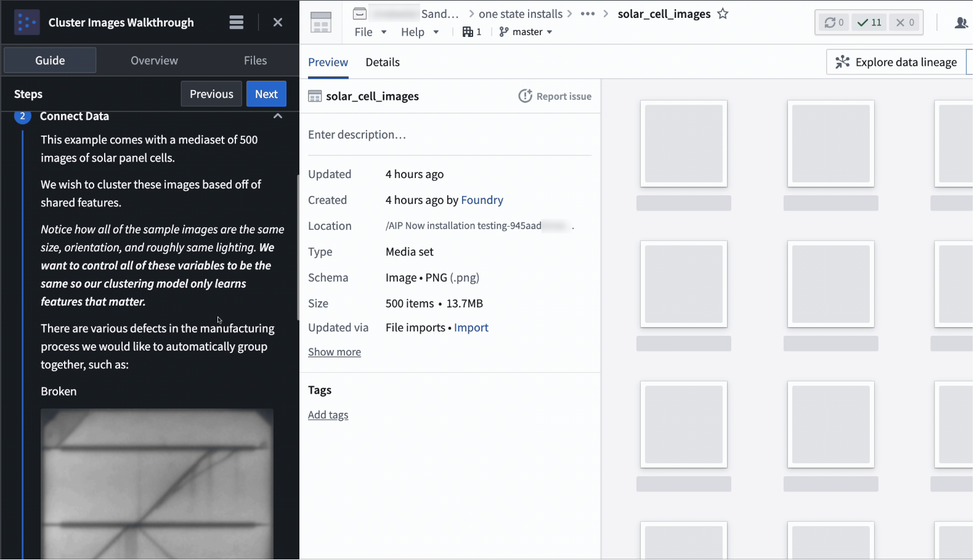974x560 pixels.
Task: Click the running checks indicator showing 0
Action: coord(834,22)
